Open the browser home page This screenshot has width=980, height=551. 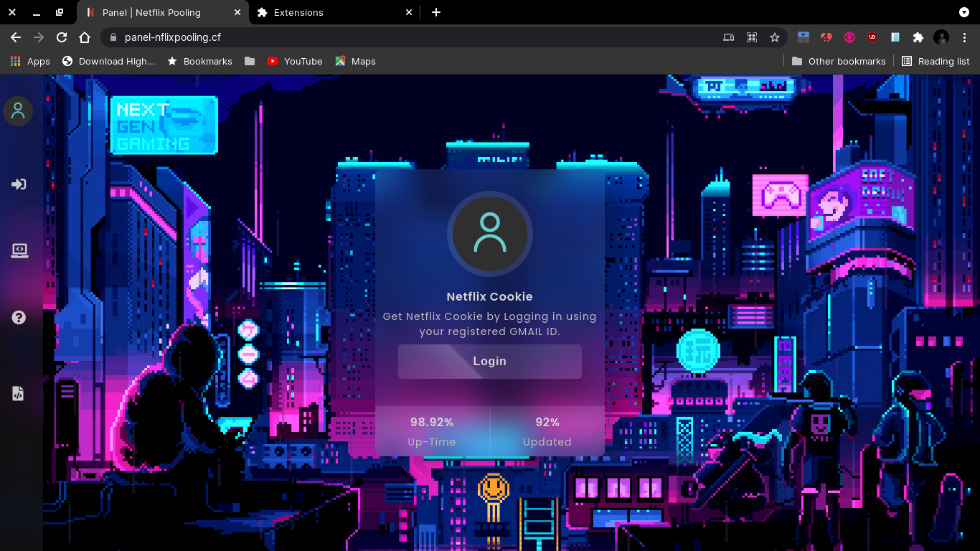coord(85,37)
